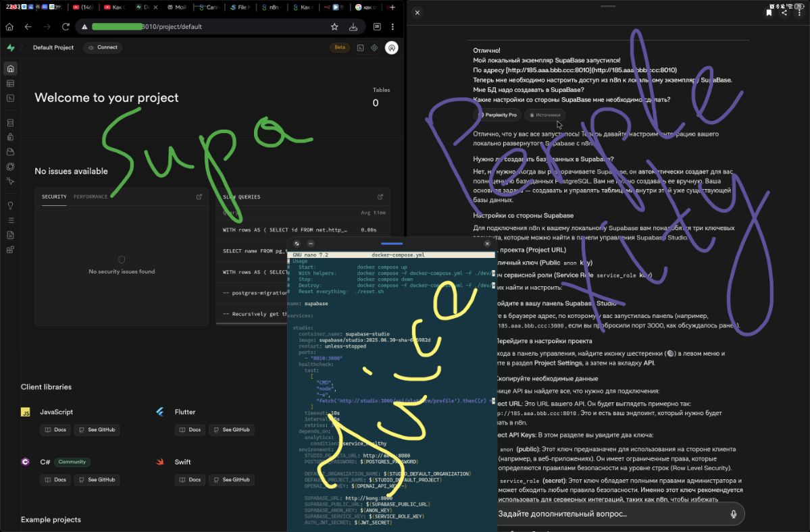Image resolution: width=810 pixels, height=532 pixels.
Task: Open C# Docs button
Action: click(x=55, y=480)
